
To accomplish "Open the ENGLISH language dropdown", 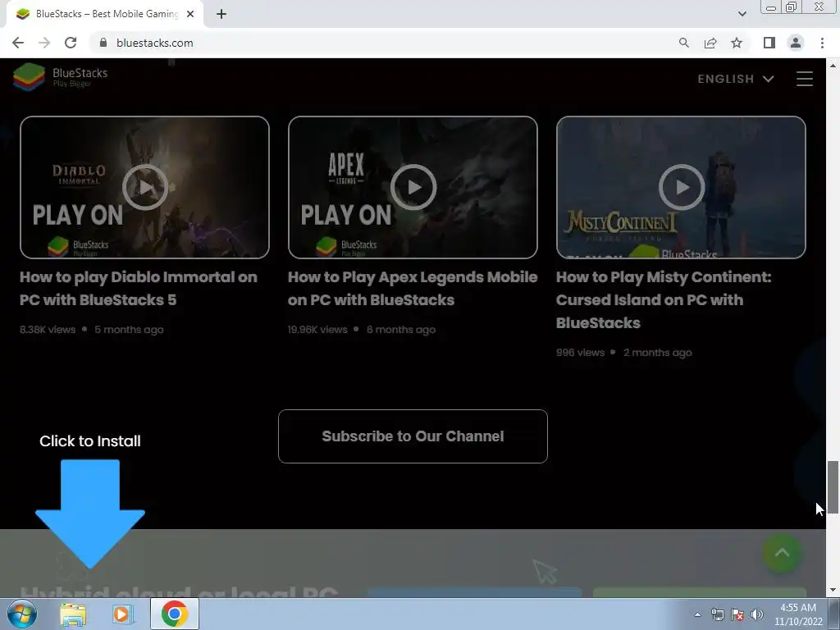I will point(736,79).
